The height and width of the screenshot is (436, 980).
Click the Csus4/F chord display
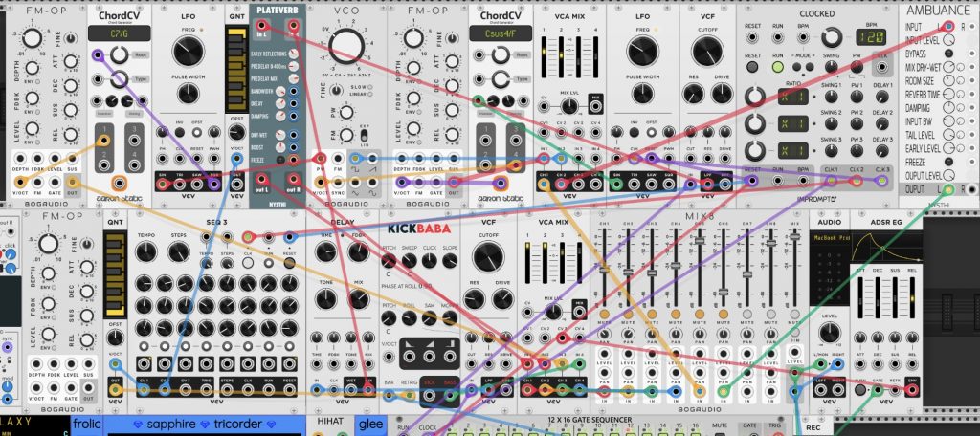496,34
